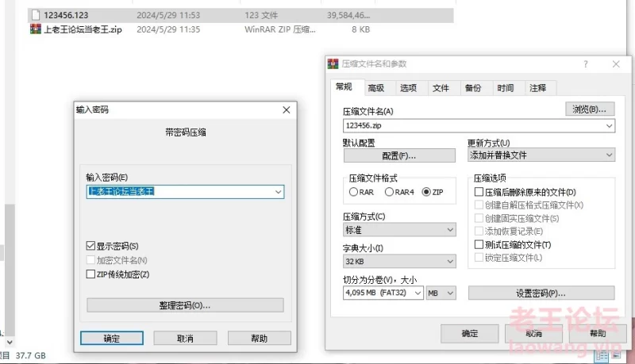This screenshot has width=635, height=364.
Task: Select RAR format radio button
Action: click(353, 192)
